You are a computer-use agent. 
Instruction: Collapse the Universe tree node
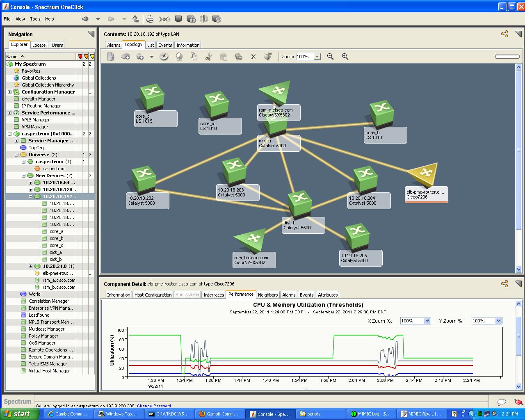(x=16, y=155)
